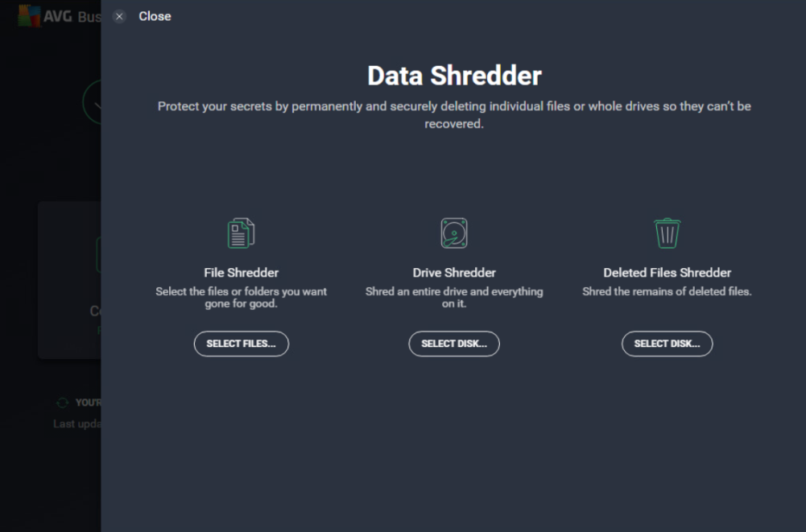Click SELECT DISK under Drive Shredder

coord(453,344)
